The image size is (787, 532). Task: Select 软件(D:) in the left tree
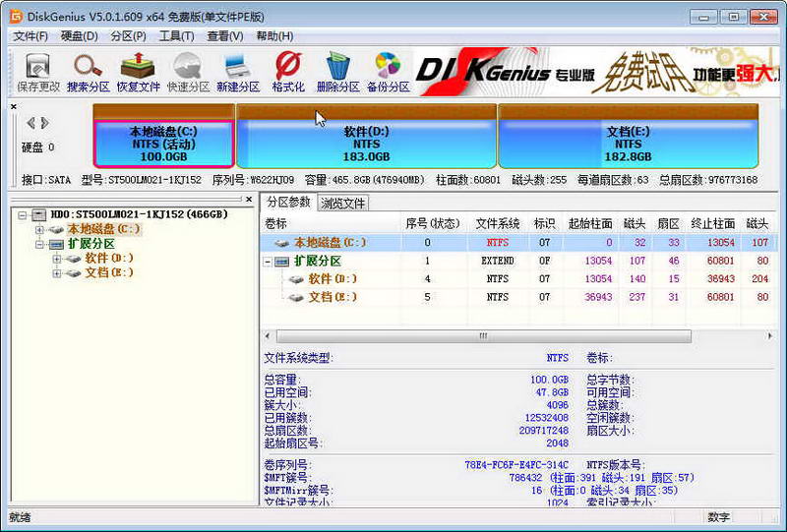[x=109, y=259]
